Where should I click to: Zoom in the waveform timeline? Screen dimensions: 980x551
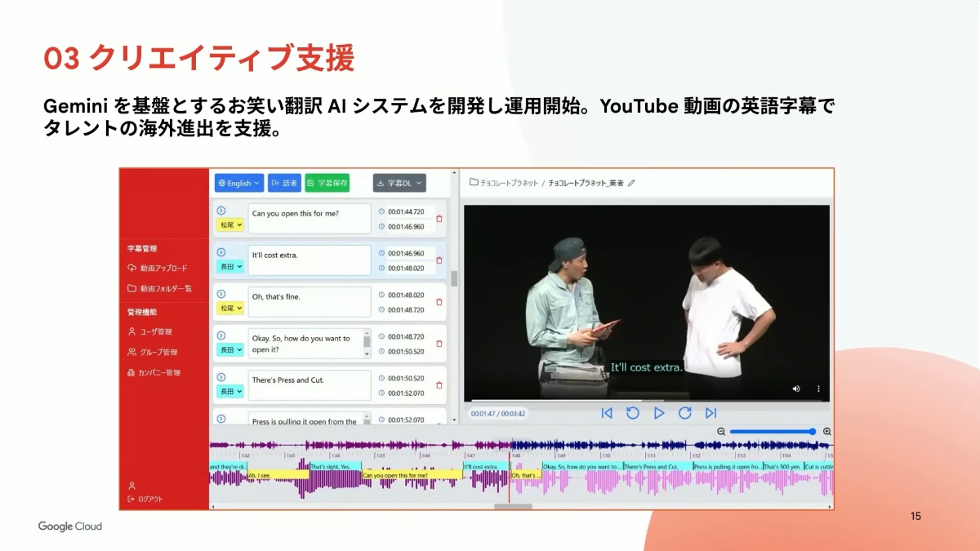[827, 431]
